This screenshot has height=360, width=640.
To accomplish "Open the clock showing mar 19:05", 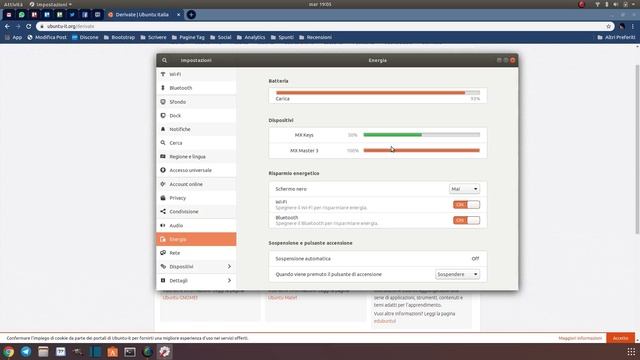I will [320, 4].
